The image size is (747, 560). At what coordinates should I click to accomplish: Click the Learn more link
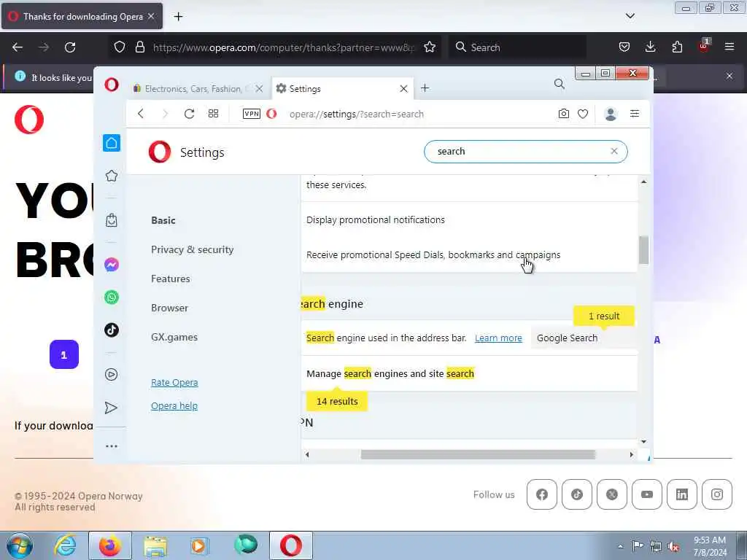coord(498,338)
